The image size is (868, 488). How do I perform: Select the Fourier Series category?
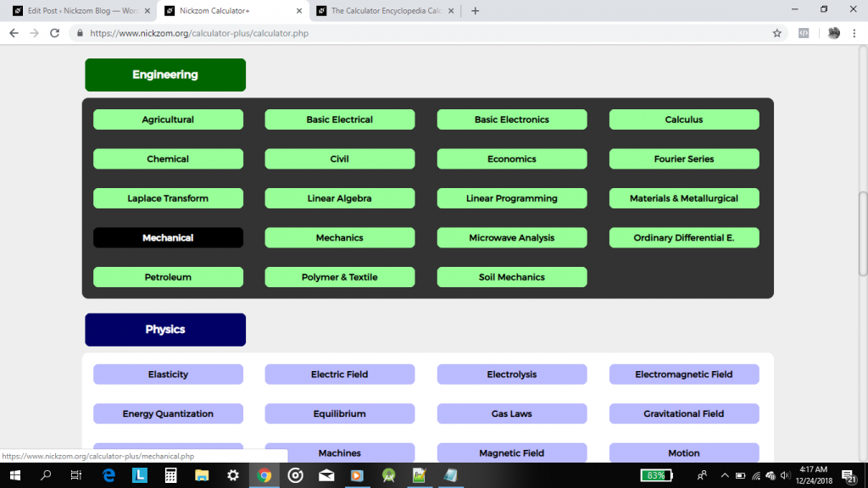[684, 158]
